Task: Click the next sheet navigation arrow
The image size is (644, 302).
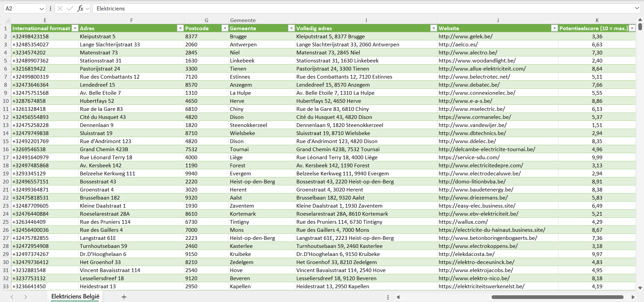Action: 26,297
